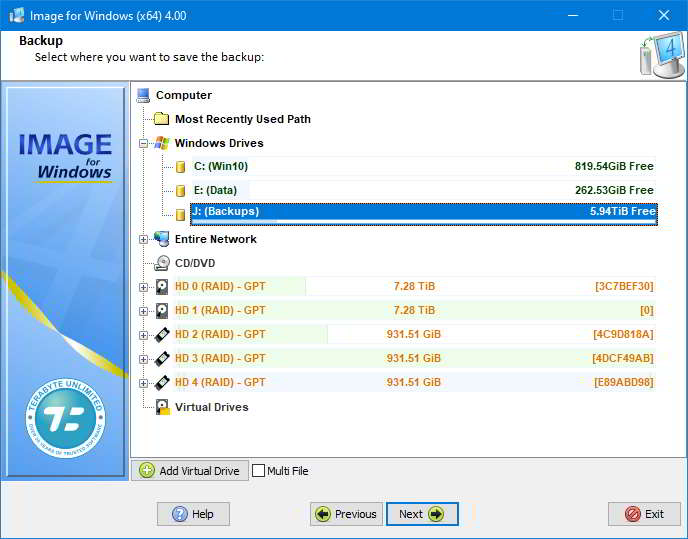Select the Windows Drives label
Screen dimensions: 688x539
[x=219, y=143]
